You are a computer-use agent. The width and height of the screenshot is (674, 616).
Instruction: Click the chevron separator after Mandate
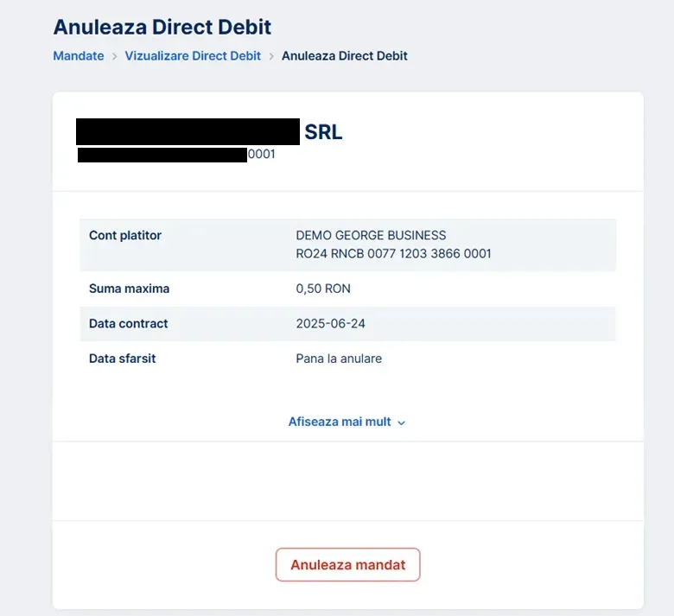tap(114, 56)
